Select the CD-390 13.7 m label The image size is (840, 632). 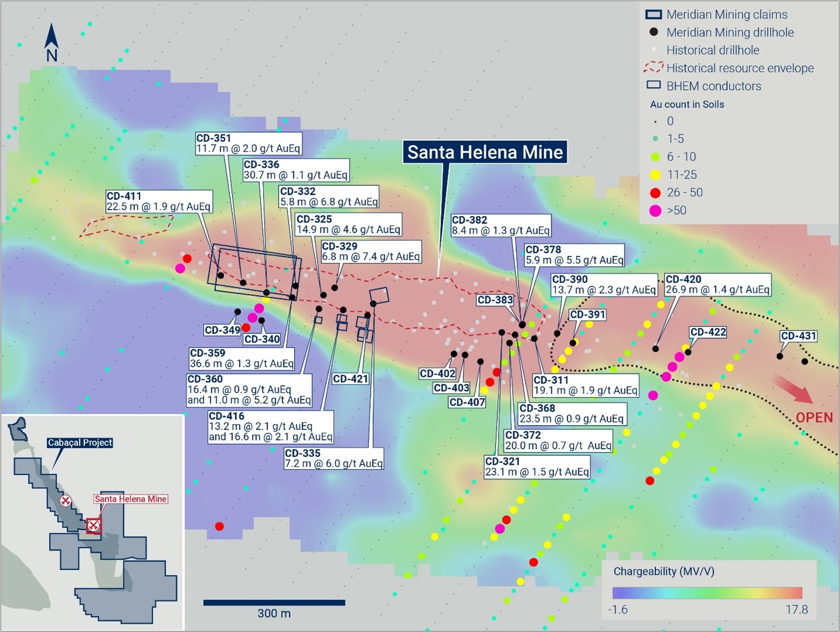tap(604, 285)
